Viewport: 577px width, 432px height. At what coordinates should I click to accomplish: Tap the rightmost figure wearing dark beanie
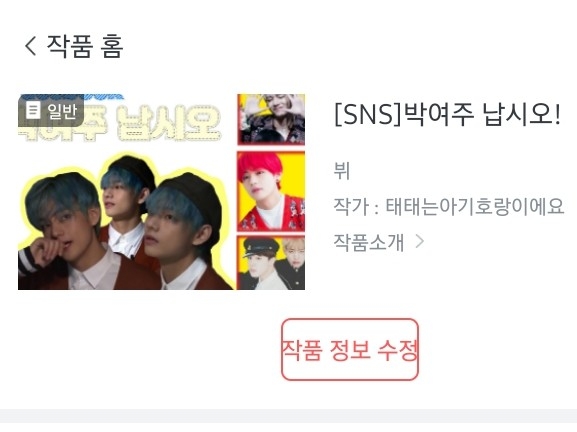coord(184,232)
